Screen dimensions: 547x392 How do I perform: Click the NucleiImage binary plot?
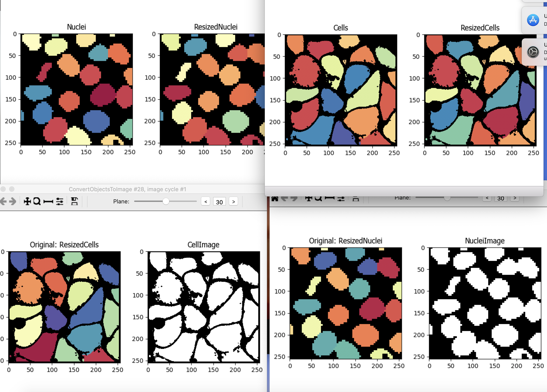tap(485, 303)
